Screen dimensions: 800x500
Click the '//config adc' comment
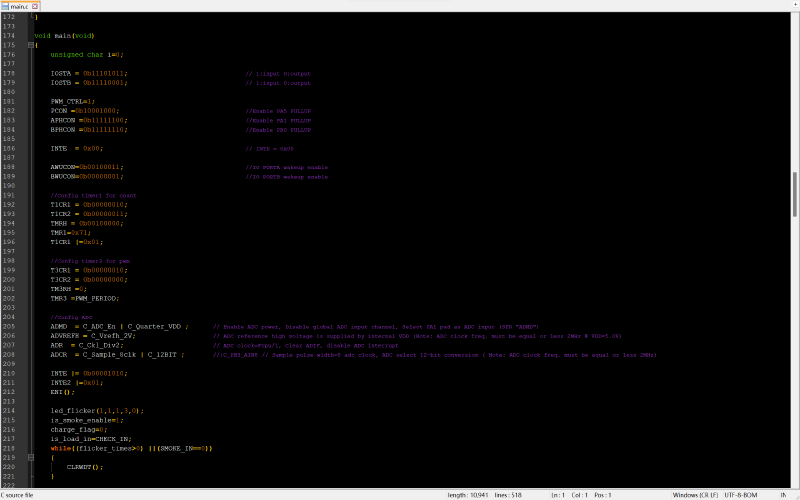click(71, 317)
